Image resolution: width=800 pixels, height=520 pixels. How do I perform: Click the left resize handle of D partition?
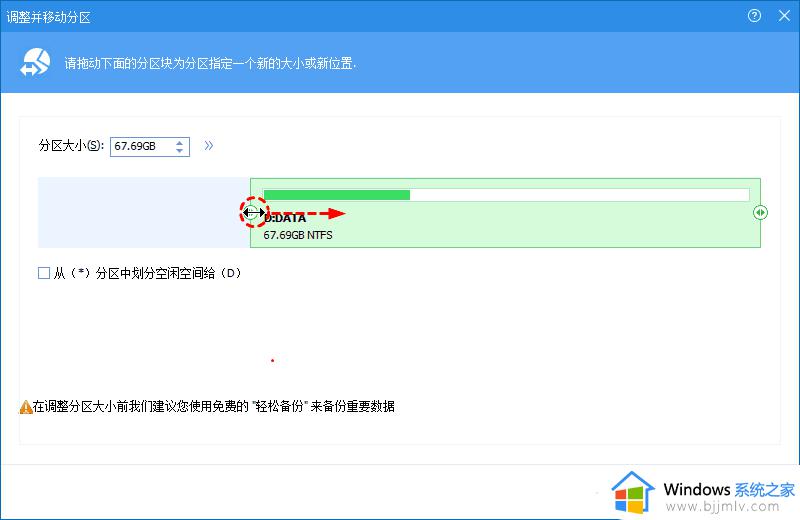pos(250,212)
